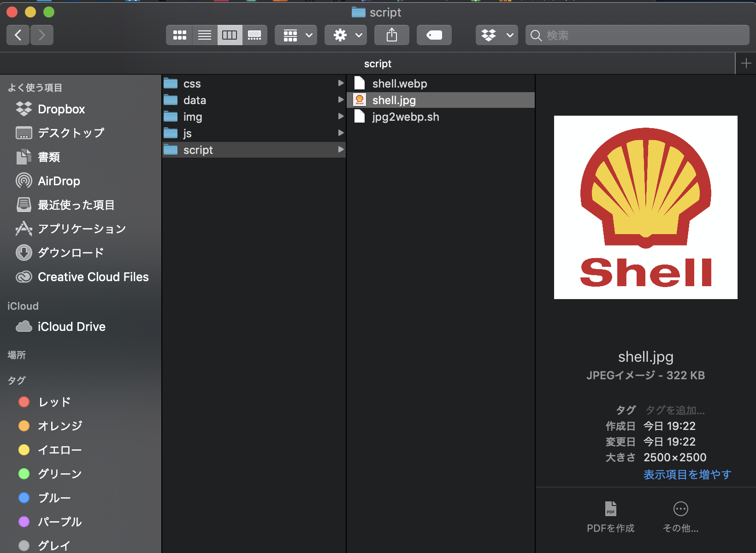Select the script tab below the toolbar

pos(378,63)
